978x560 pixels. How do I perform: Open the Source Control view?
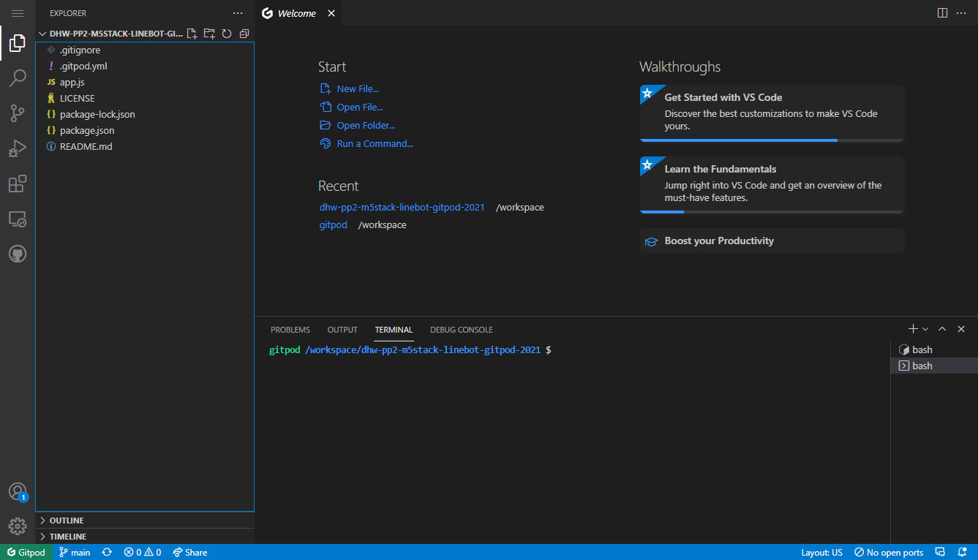click(18, 113)
